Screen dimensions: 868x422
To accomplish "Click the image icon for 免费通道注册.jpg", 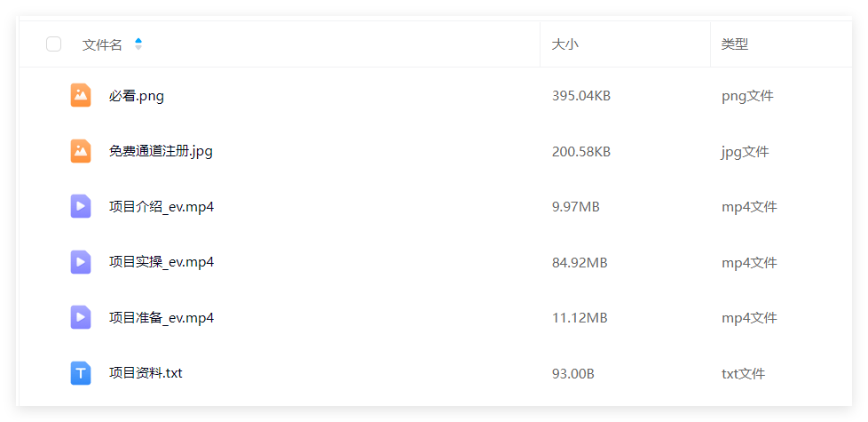I will (x=81, y=151).
